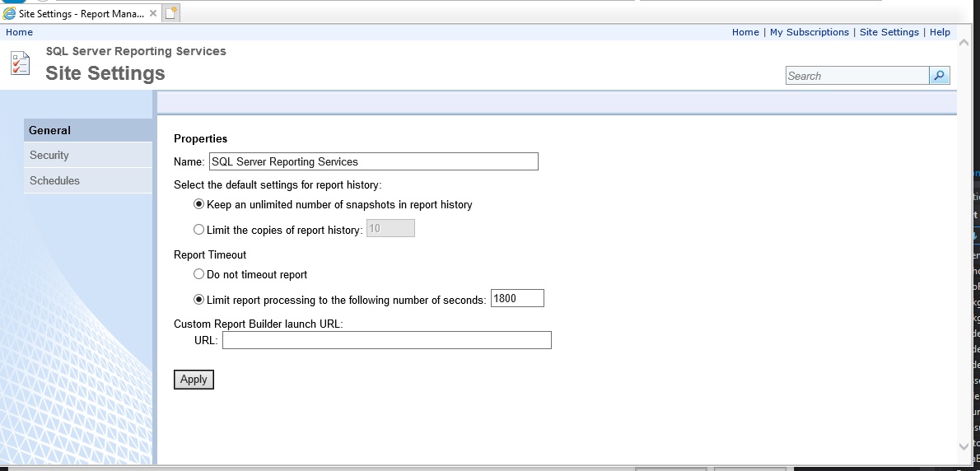Click the Site Settings checklist icon
This screenshot has width=980, height=471.
coord(20,63)
